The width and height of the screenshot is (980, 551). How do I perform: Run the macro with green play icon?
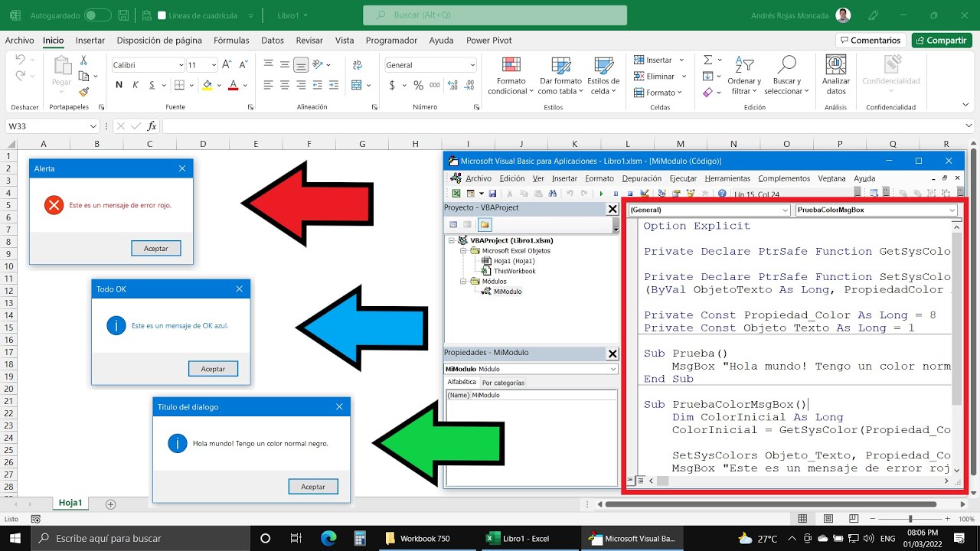[x=601, y=194]
